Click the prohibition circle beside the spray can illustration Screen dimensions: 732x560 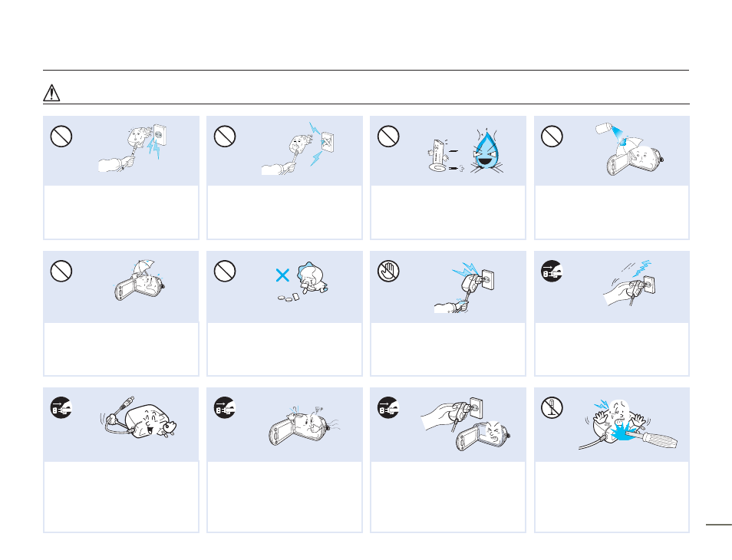(552, 137)
